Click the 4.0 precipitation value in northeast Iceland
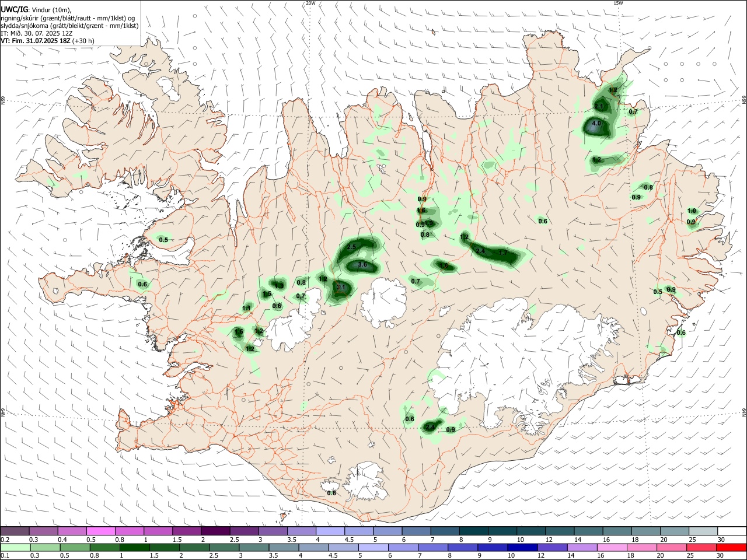Screen dimensions: 747x560 click(x=596, y=124)
